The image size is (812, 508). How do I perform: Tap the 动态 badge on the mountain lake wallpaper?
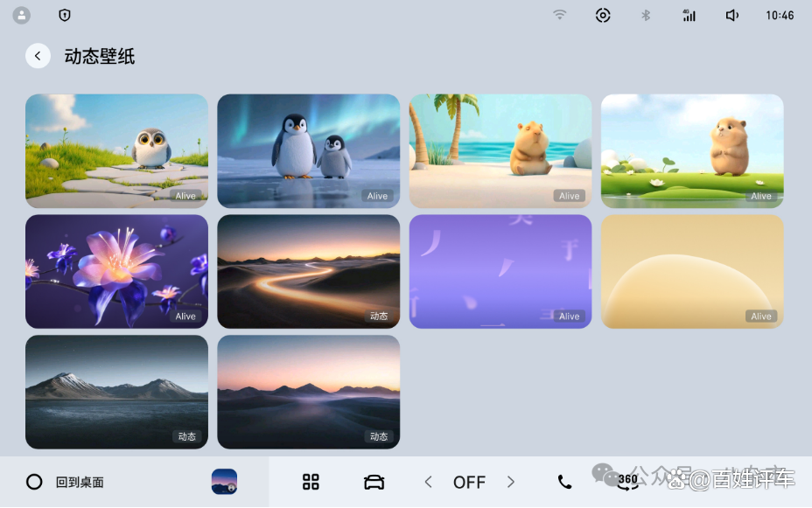(x=187, y=436)
